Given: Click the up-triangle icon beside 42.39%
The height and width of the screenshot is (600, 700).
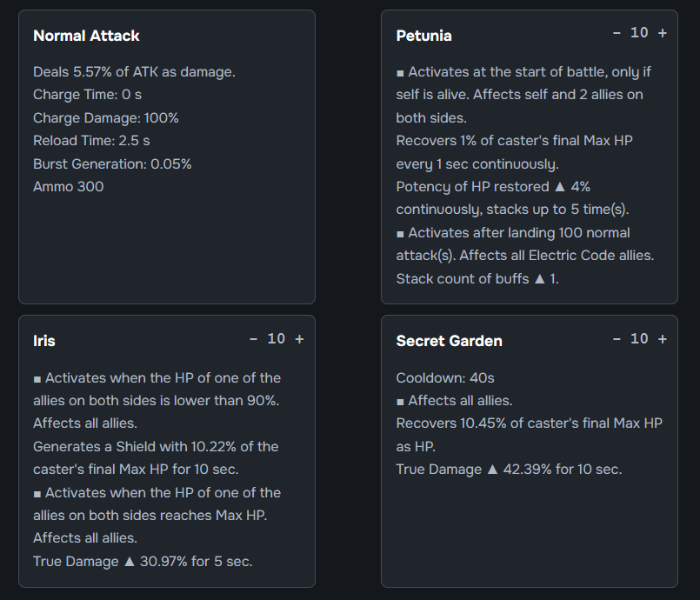Looking at the screenshot, I should pyautogui.click(x=492, y=470).
